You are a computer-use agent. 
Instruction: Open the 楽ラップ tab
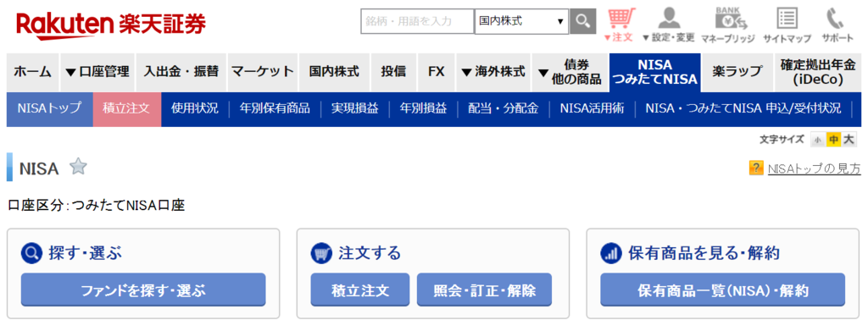[x=737, y=72]
